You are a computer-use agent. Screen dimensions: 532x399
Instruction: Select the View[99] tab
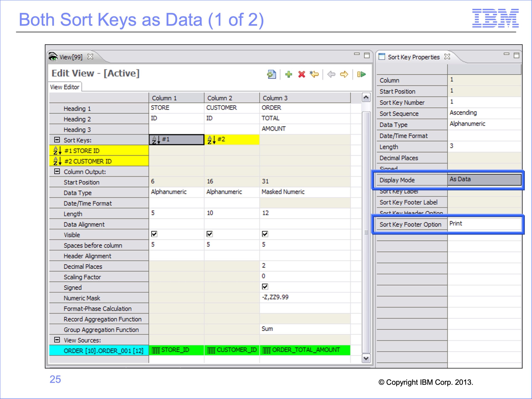[71, 57]
